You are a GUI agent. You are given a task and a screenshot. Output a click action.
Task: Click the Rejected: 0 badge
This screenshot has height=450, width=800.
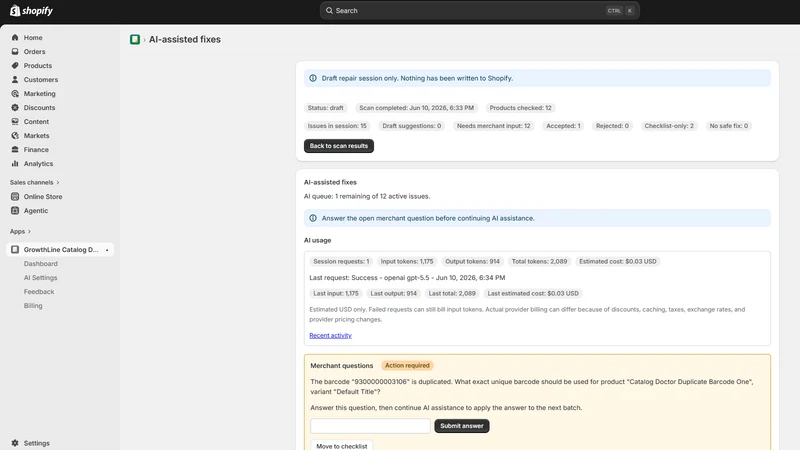pos(612,126)
